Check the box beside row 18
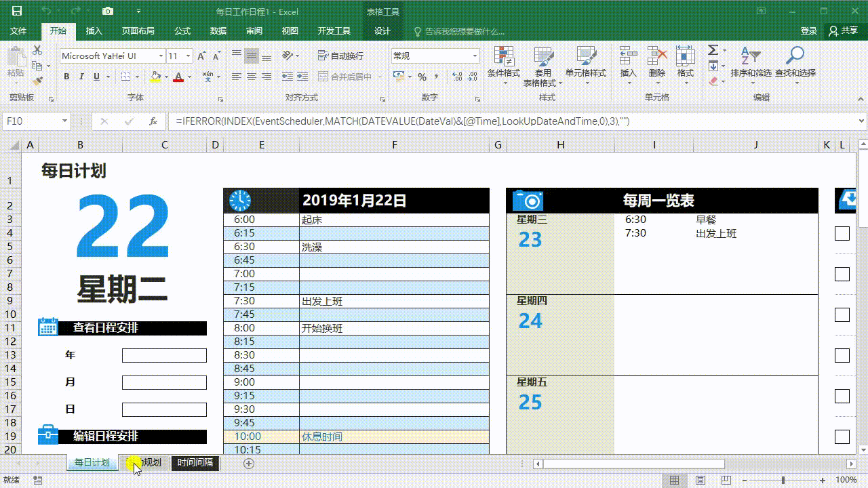868x488 pixels. pyautogui.click(x=842, y=436)
